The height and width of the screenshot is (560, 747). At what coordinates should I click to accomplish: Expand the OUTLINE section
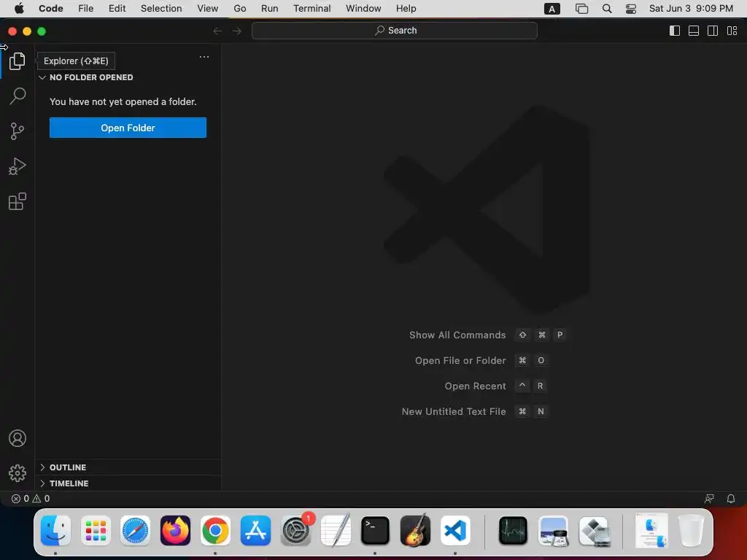click(x=128, y=467)
